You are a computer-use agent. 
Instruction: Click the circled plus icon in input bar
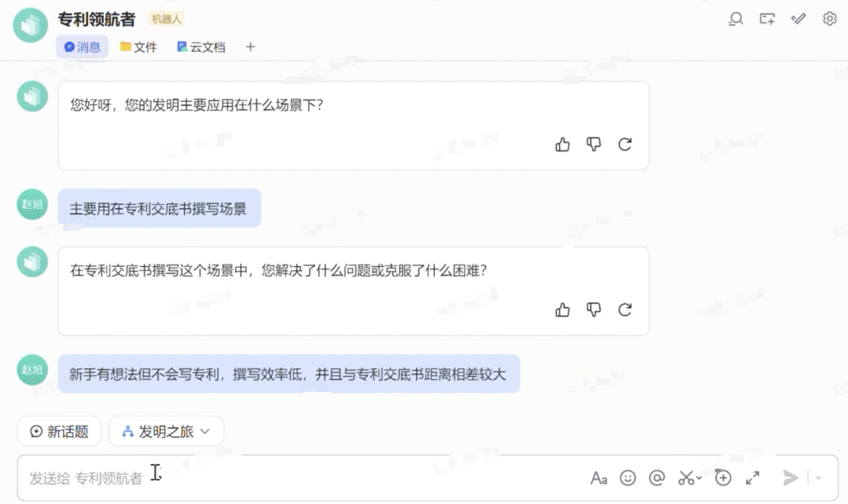click(x=723, y=477)
